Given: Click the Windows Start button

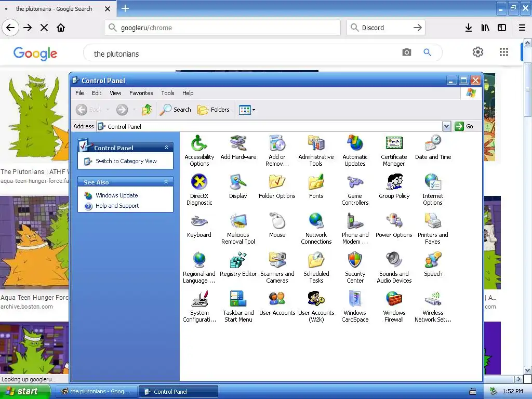Looking at the screenshot, I should (x=25, y=391).
